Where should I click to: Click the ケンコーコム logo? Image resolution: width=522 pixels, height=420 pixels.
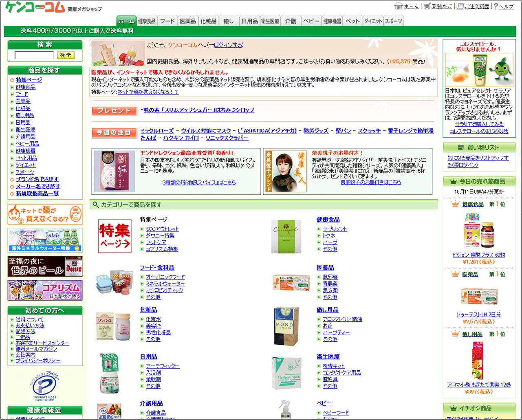point(36,7)
